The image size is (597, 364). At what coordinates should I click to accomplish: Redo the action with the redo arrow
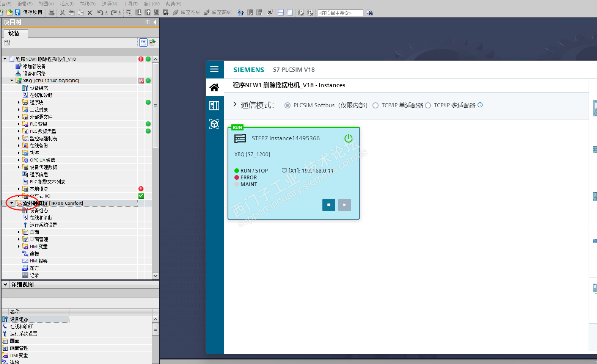tap(114, 13)
